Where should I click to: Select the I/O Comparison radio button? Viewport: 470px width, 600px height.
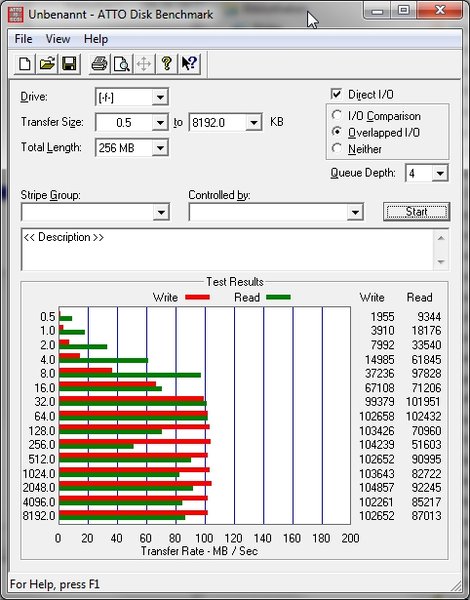[x=337, y=116]
